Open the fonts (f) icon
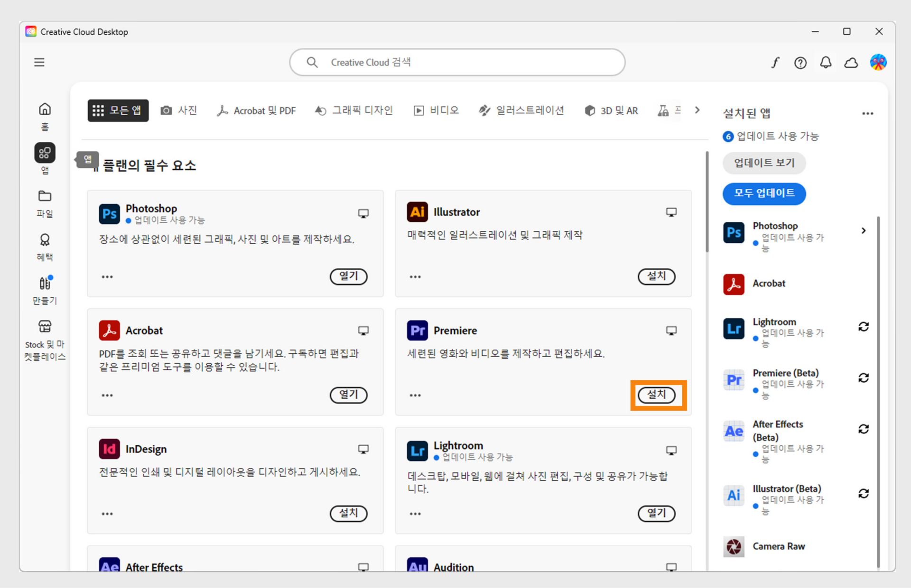Screen dimensions: 911x588 pos(775,62)
